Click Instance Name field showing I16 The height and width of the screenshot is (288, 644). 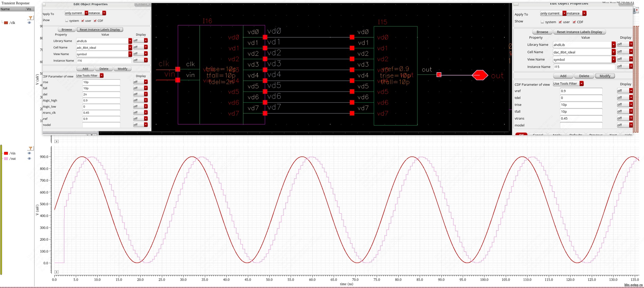(x=104, y=61)
